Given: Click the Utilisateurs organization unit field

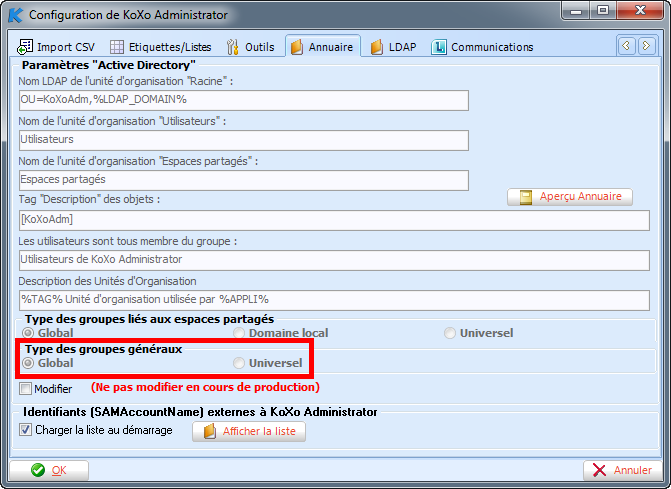Looking at the screenshot, I should click(244, 140).
